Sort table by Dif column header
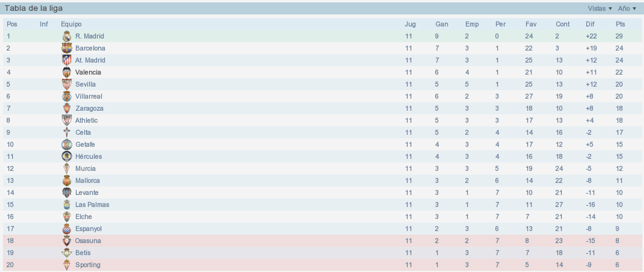This screenshot has height=272, width=644. pyautogui.click(x=590, y=24)
